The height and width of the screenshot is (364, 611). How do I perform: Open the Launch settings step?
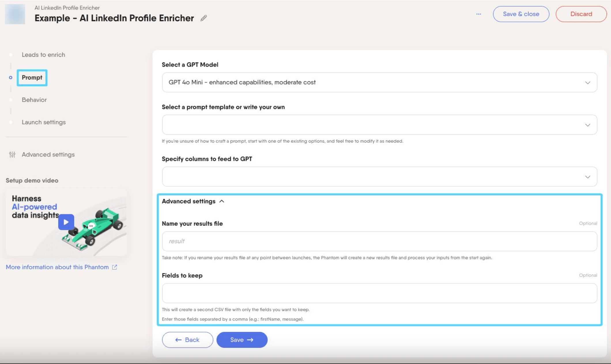tap(44, 122)
